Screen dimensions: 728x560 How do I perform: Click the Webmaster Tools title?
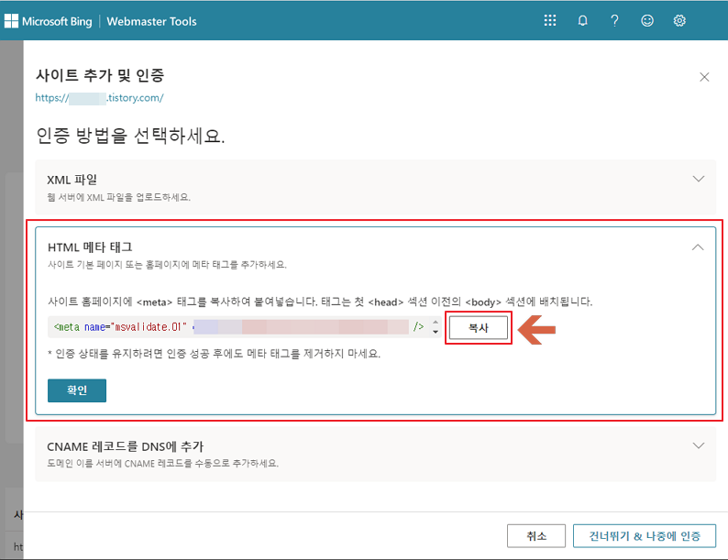point(151,21)
